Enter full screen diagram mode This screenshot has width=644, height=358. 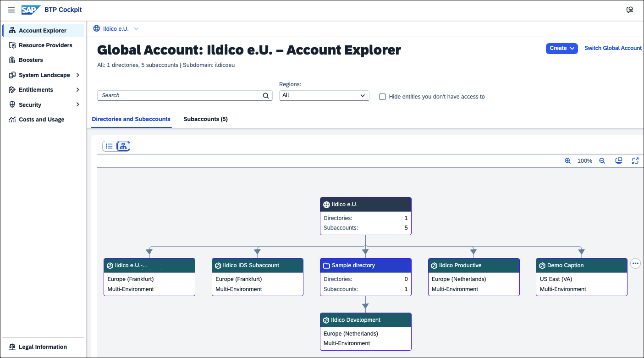[x=635, y=161]
